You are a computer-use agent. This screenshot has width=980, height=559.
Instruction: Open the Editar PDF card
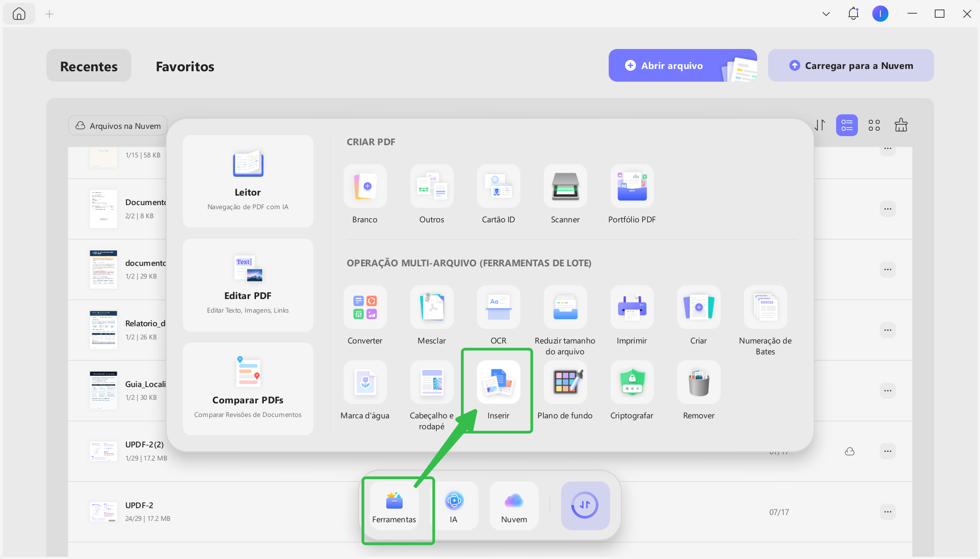click(x=248, y=285)
